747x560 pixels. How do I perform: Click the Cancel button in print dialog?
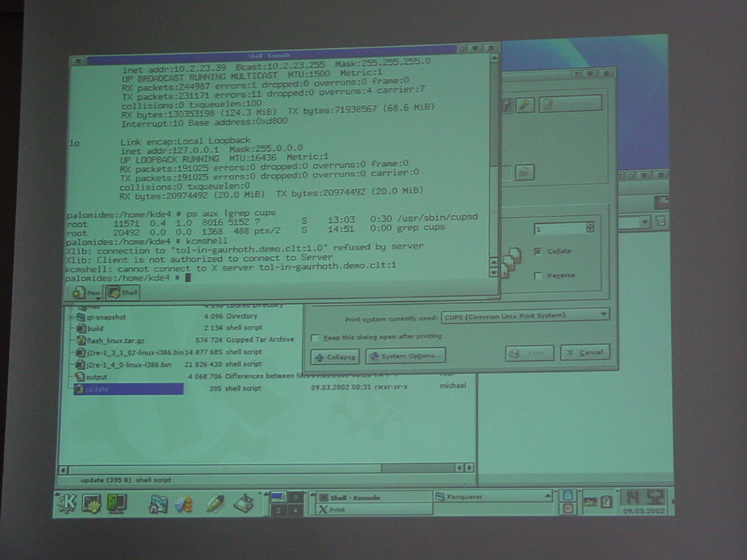tap(585, 353)
